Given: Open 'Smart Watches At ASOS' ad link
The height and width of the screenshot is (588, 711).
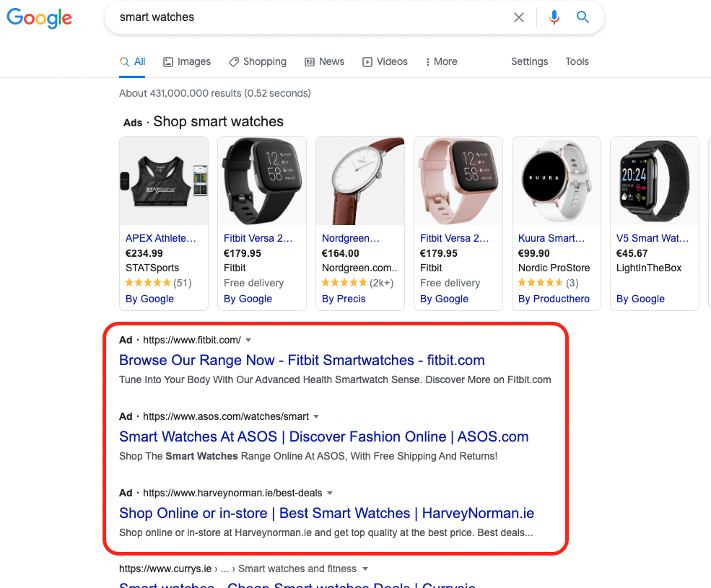Looking at the screenshot, I should [324, 436].
